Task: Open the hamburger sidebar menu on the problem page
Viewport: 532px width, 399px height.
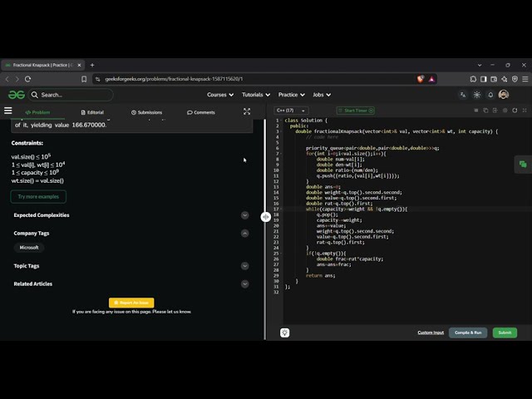Action: click(x=7, y=111)
